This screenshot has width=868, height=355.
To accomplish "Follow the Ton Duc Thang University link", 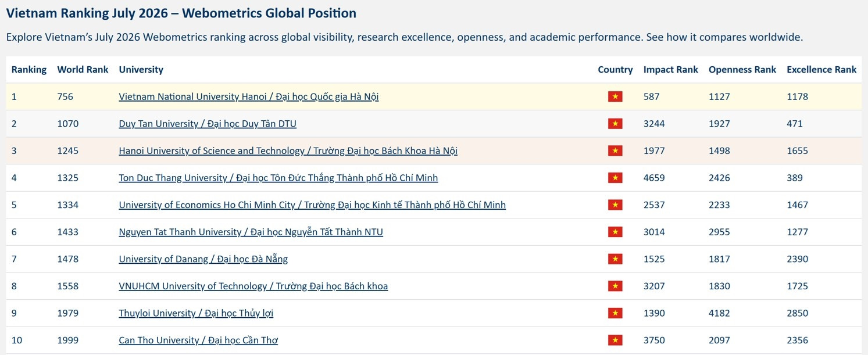I will pos(278,178).
